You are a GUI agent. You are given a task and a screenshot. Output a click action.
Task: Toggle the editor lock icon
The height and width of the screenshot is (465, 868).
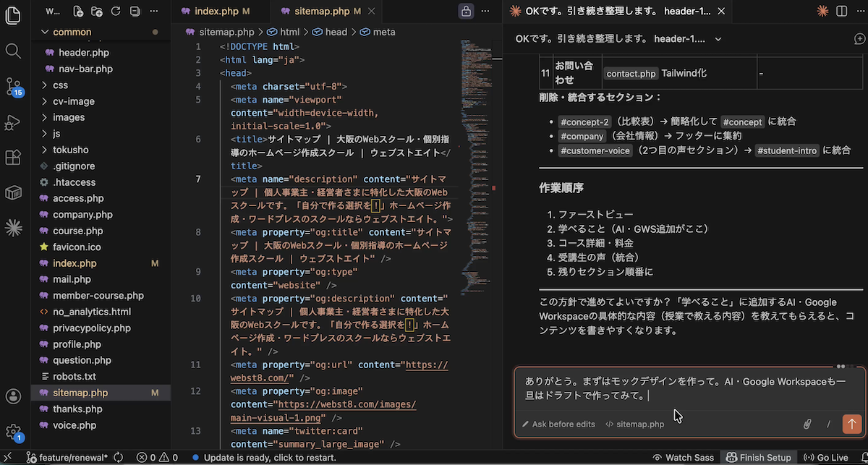pos(467,12)
